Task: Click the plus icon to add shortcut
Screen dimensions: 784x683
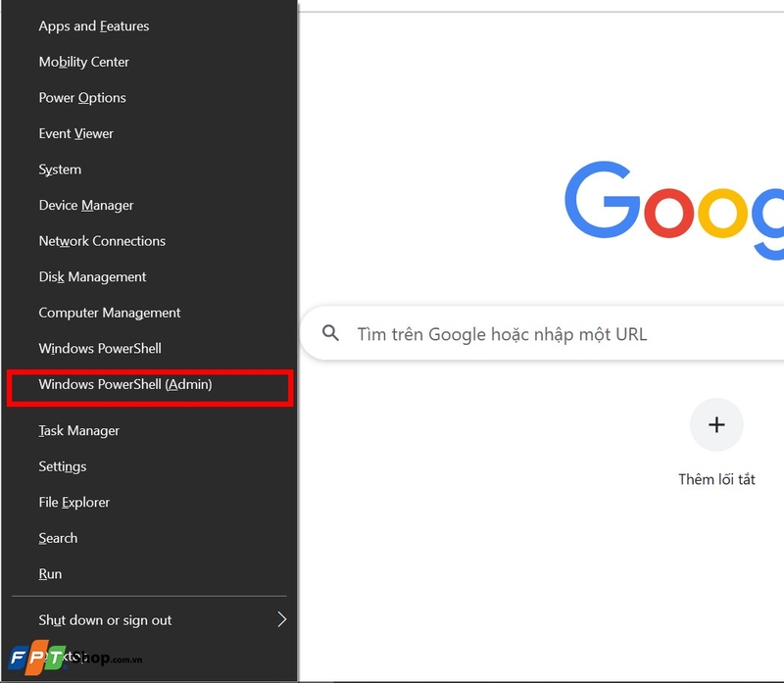Action: tap(716, 425)
